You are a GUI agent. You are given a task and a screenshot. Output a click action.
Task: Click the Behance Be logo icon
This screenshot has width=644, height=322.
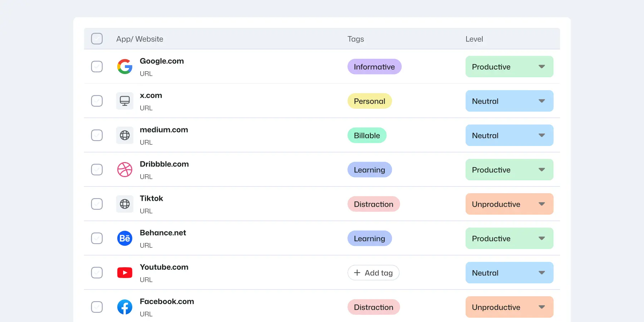(125, 238)
